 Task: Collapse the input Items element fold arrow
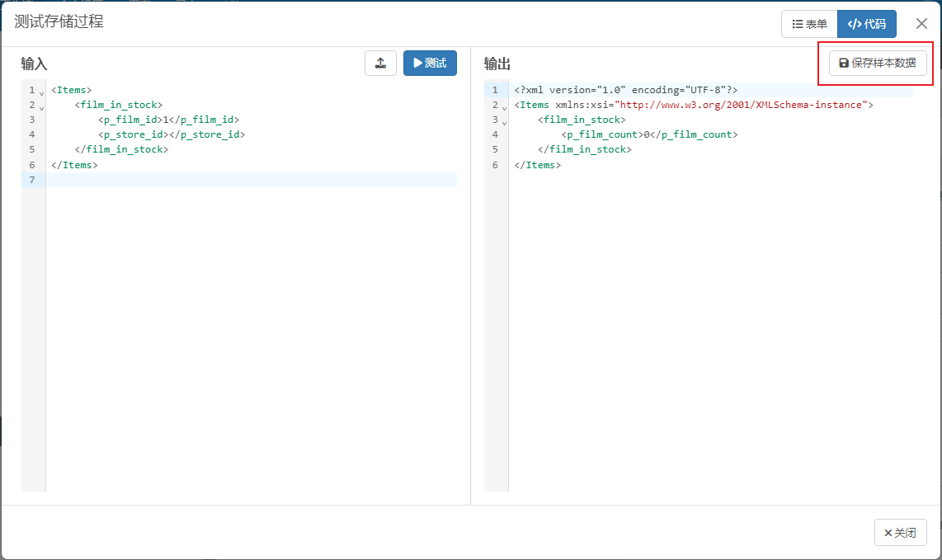41,92
